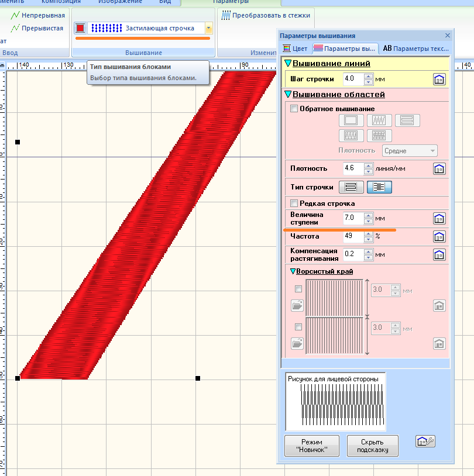This screenshot has height=476, width=474.
Task: Reset Величина ступени with house icon
Action: tap(439, 219)
